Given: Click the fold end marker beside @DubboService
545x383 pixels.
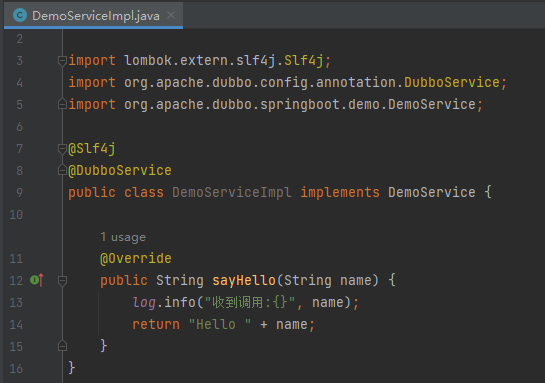Looking at the screenshot, I should coord(62,170).
